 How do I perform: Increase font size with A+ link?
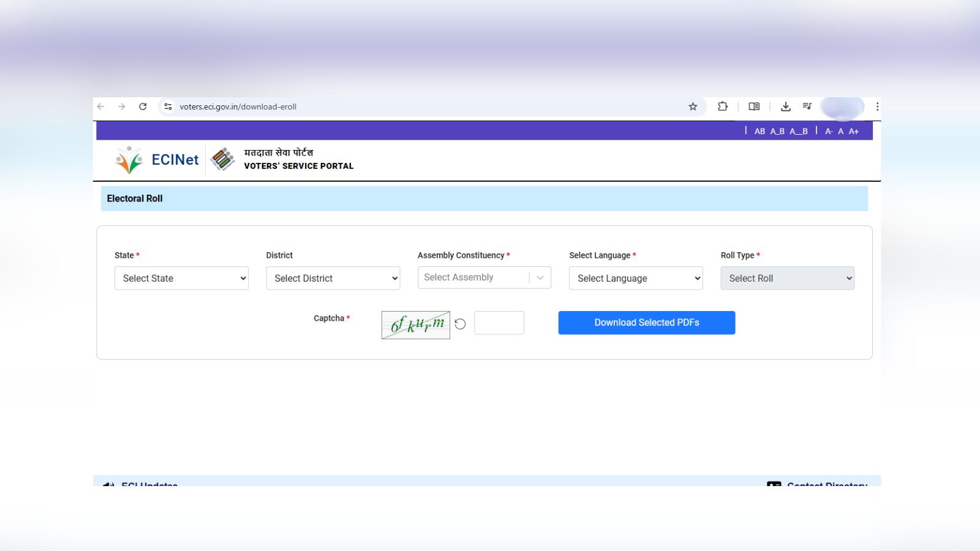click(853, 131)
